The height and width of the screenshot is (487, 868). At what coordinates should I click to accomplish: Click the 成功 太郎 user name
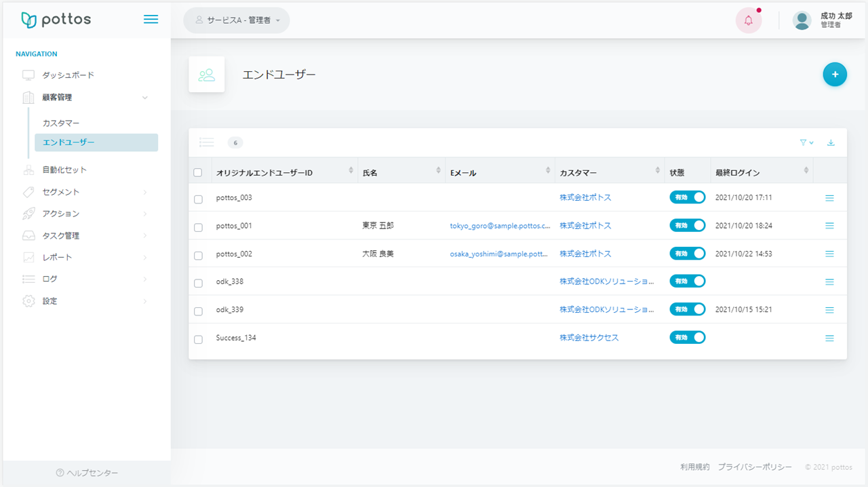836,16
